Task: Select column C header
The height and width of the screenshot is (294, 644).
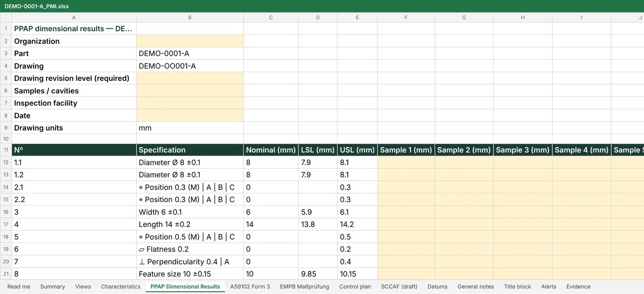Action: [x=271, y=17]
